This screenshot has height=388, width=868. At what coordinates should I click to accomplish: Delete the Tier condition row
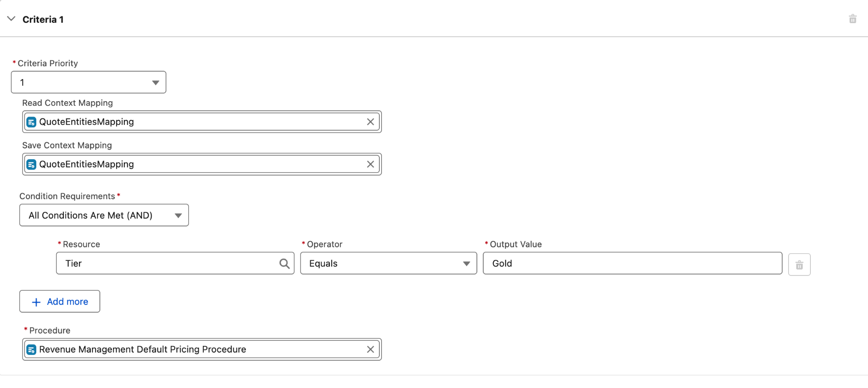pos(799,265)
